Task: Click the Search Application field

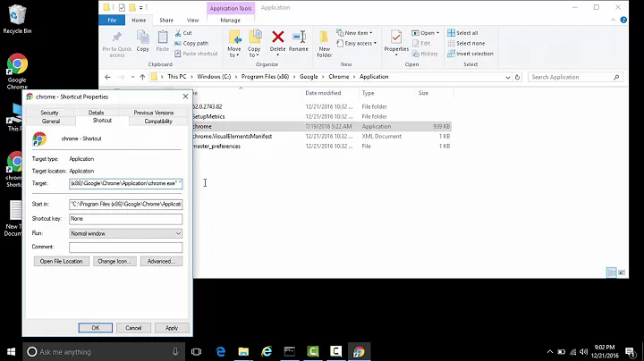Action: coord(575,77)
